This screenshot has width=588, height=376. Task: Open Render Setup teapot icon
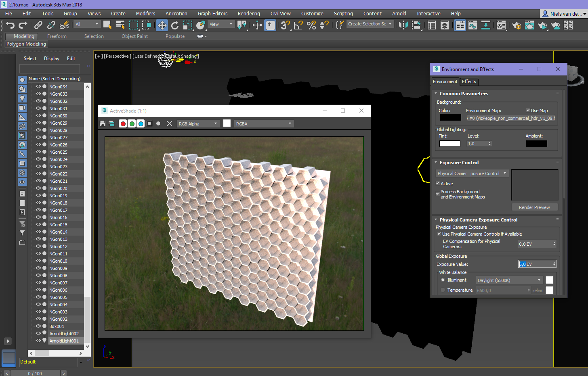517,25
